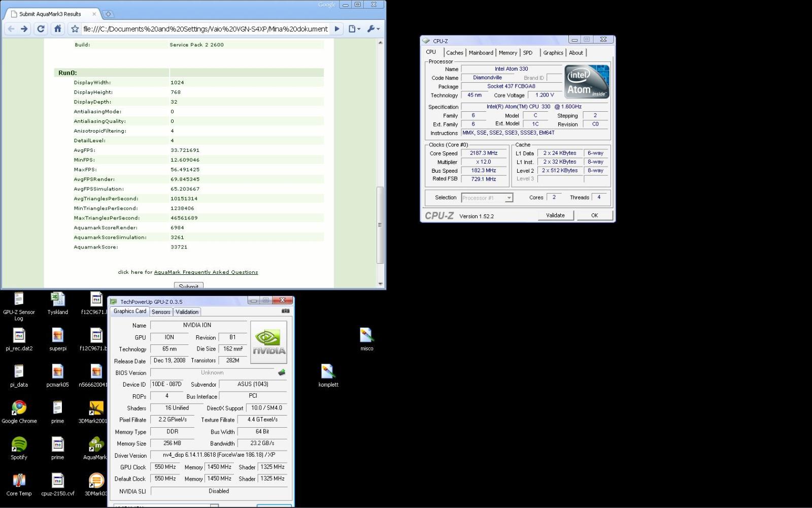Open the About tab in CPU-Z
Screen dimensions: 812x508
coord(576,53)
